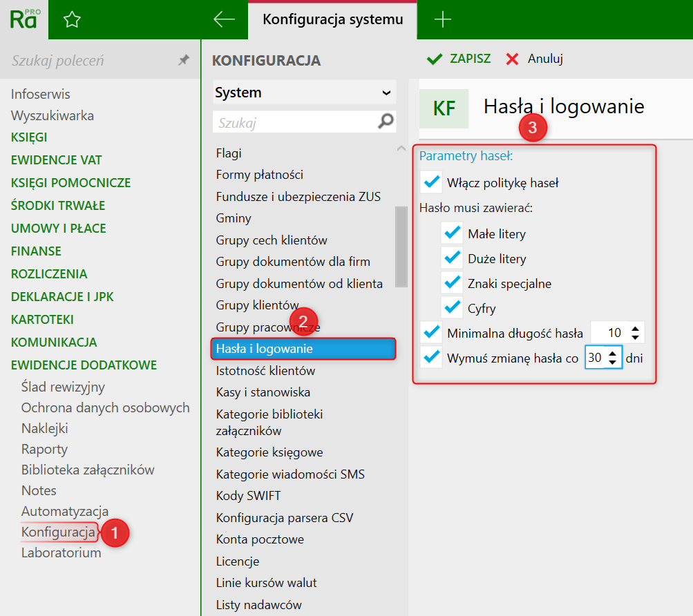Toggle Wymuś zmianę hasła checkbox
The image size is (693, 616).
(431, 357)
